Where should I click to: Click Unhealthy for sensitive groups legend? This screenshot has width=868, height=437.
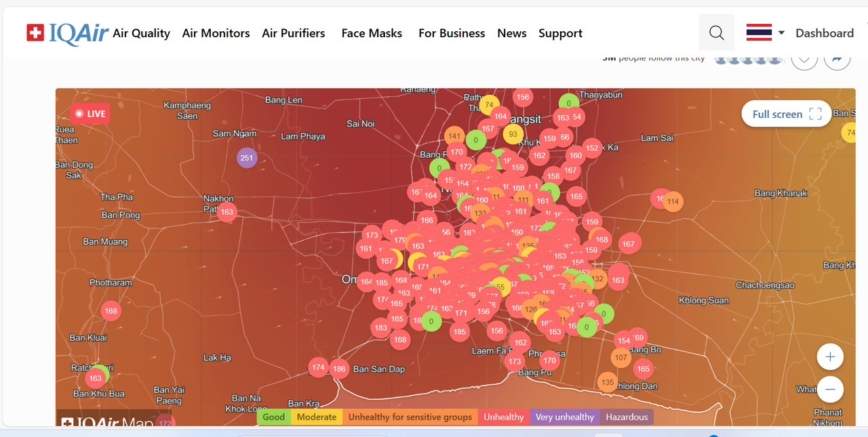[410, 417]
